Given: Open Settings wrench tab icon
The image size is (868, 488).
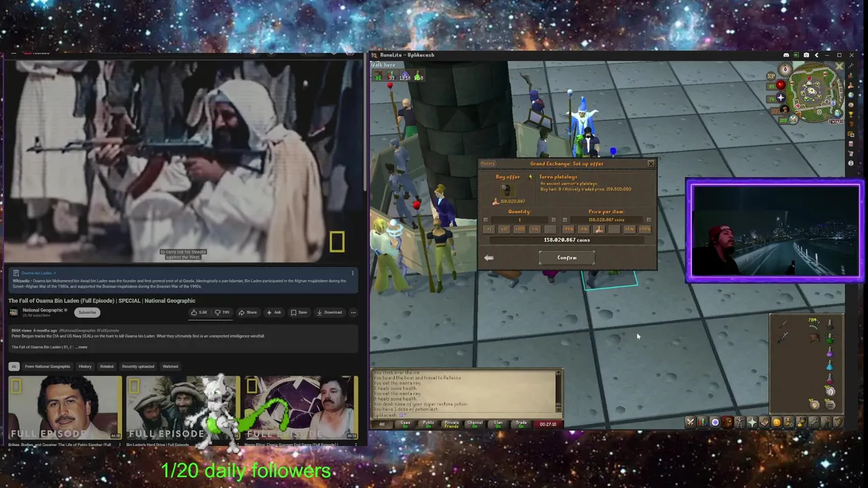Looking at the screenshot, I should click(814, 423).
